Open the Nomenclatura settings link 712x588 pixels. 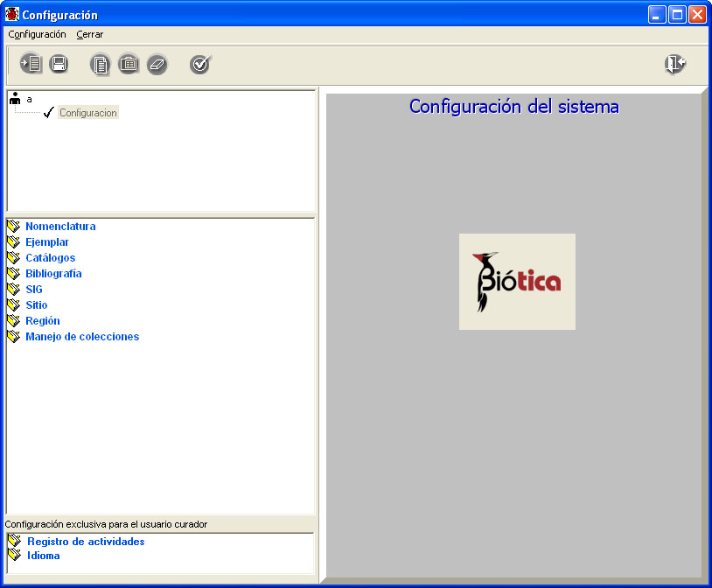click(60, 227)
